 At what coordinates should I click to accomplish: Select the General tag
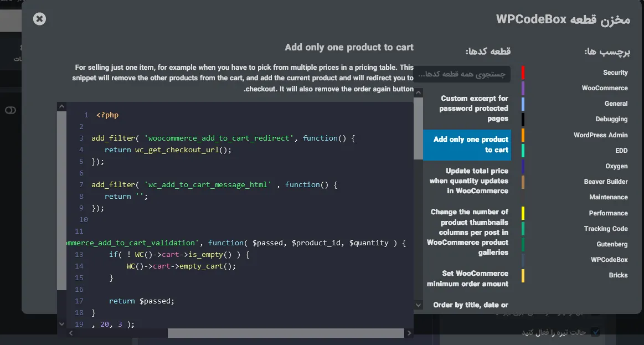(616, 104)
